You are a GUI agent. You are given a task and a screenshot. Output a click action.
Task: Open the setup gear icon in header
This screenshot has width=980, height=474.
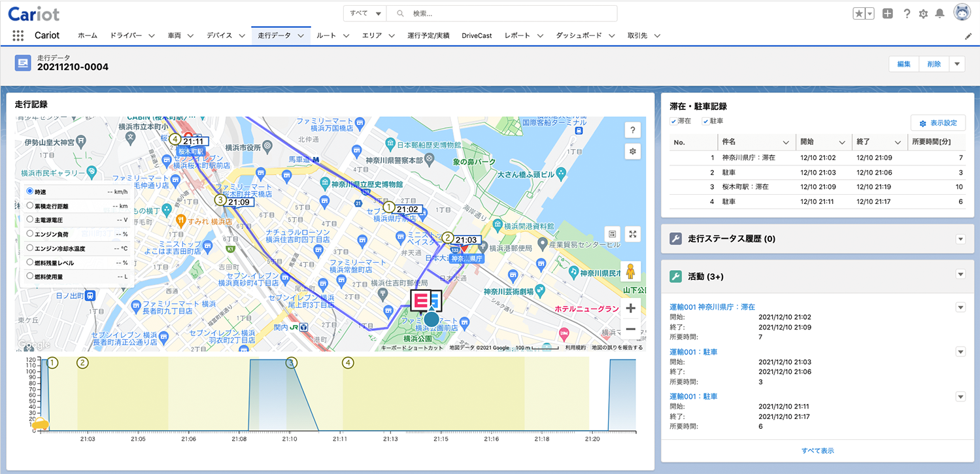[x=923, y=14]
